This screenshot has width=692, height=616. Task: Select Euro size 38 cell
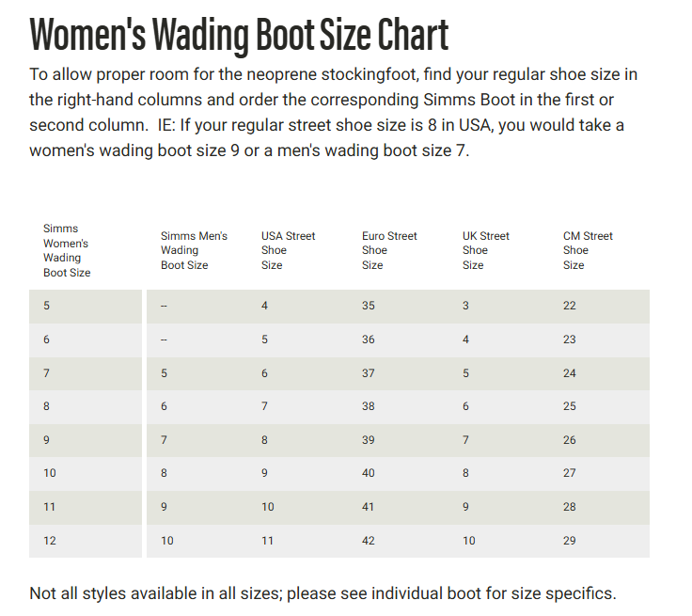369,406
